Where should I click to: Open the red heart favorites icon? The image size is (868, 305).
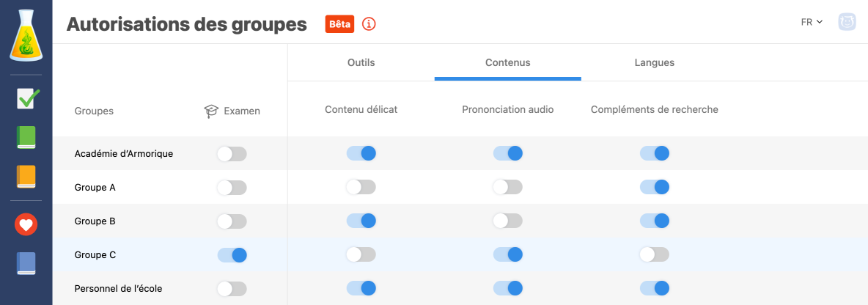[26, 225]
